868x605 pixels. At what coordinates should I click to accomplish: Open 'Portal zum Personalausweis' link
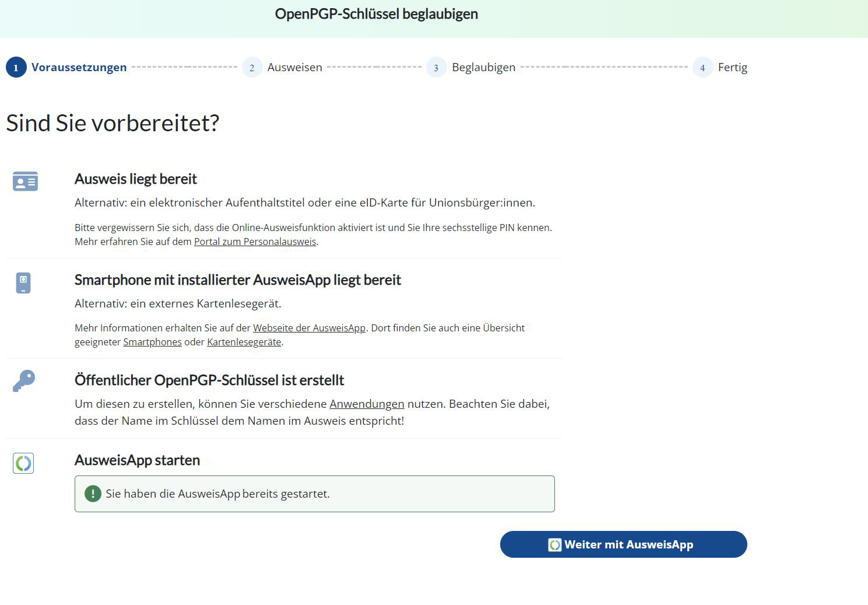click(x=255, y=242)
